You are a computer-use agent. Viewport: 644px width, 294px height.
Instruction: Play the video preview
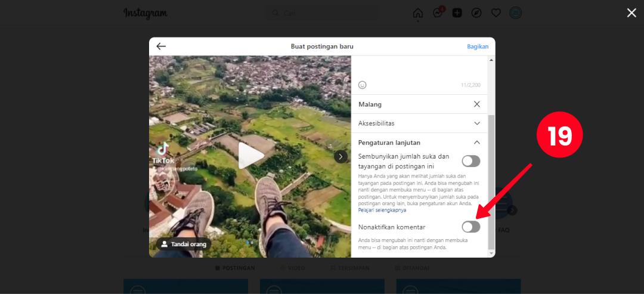[x=252, y=156]
